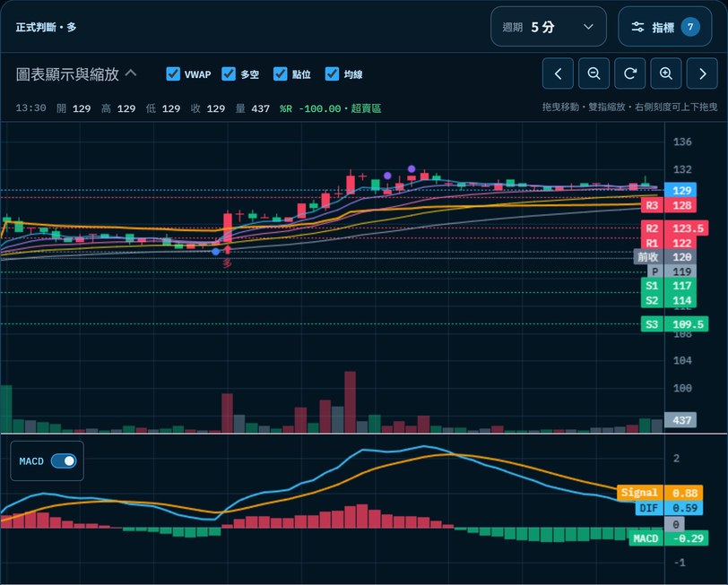Collapse the 圖表顯示與縮放 section
Viewport: 728px width, 585px height.
(76, 73)
